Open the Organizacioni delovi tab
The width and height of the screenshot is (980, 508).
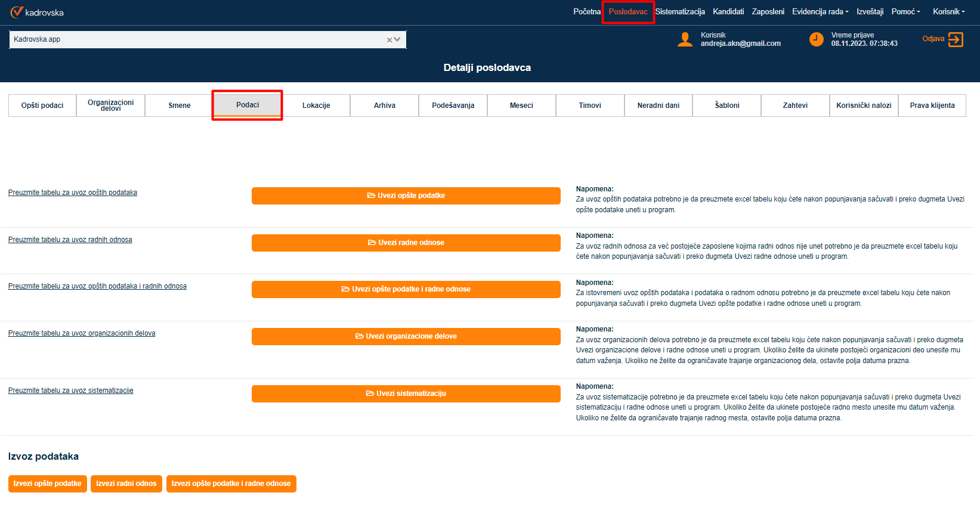[110, 106]
